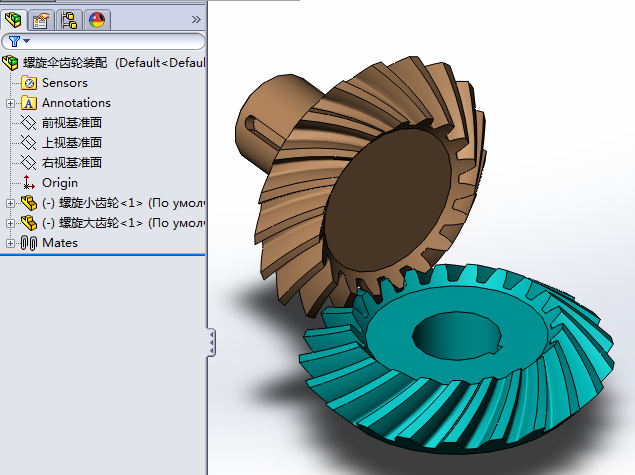Select the Mates label

coord(60,243)
